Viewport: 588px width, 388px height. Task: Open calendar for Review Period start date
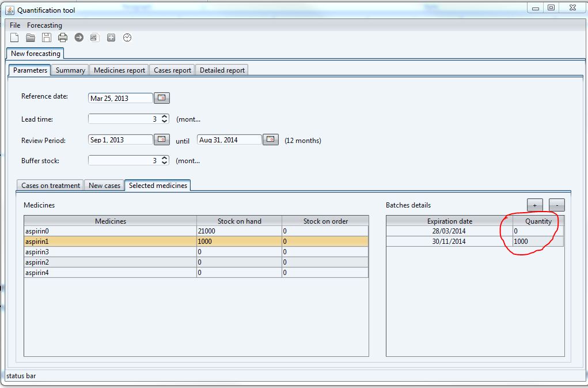162,140
